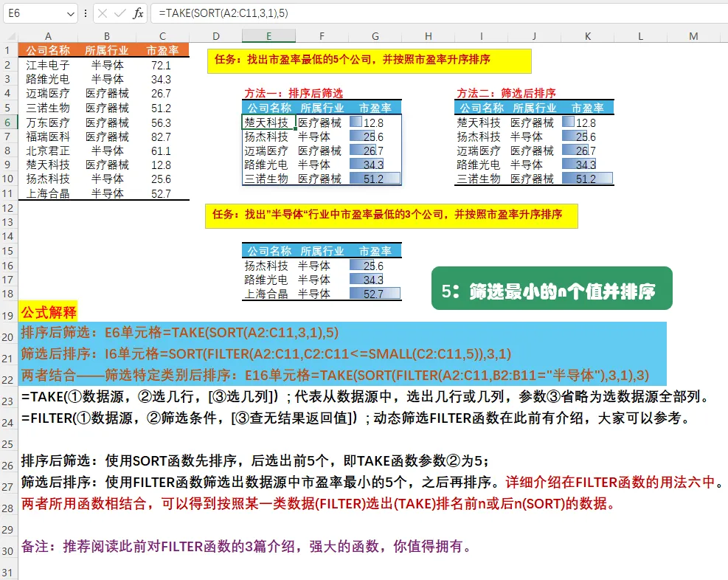Image resolution: width=728 pixels, height=580 pixels.
Task: Click the red text in row 28
Action: pos(319,503)
